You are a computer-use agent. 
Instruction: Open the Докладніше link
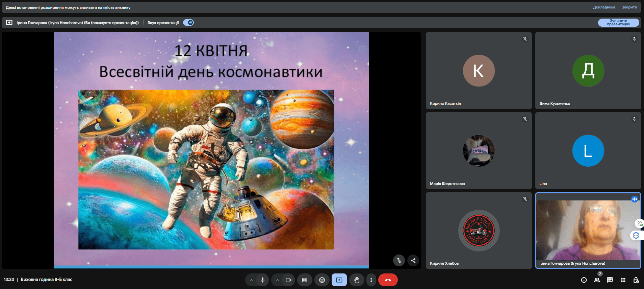(x=604, y=7)
